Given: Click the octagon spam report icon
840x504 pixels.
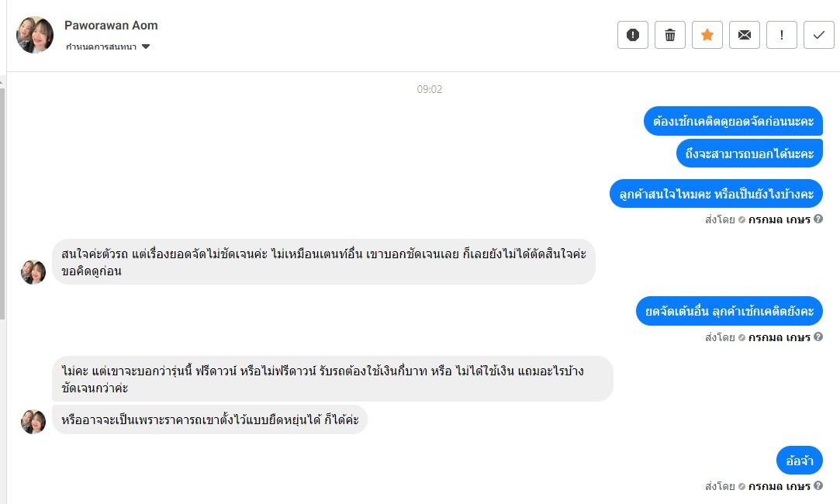Looking at the screenshot, I should (x=633, y=35).
